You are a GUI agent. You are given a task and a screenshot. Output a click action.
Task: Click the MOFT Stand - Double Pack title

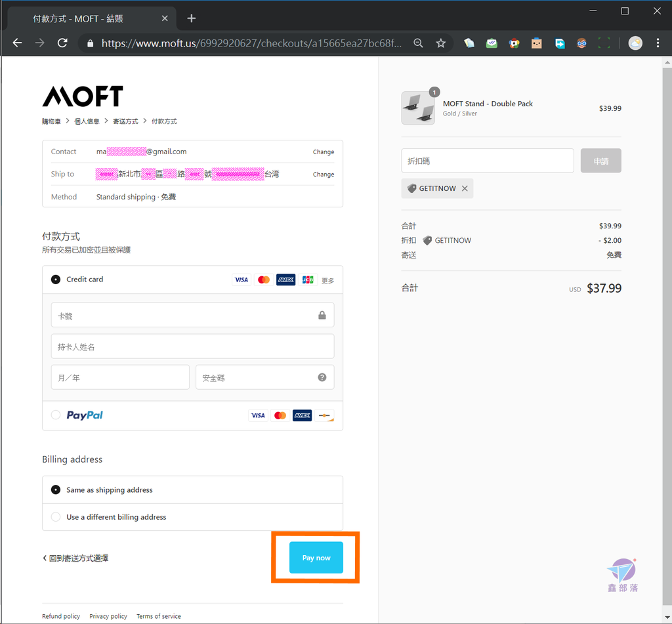pos(488,104)
